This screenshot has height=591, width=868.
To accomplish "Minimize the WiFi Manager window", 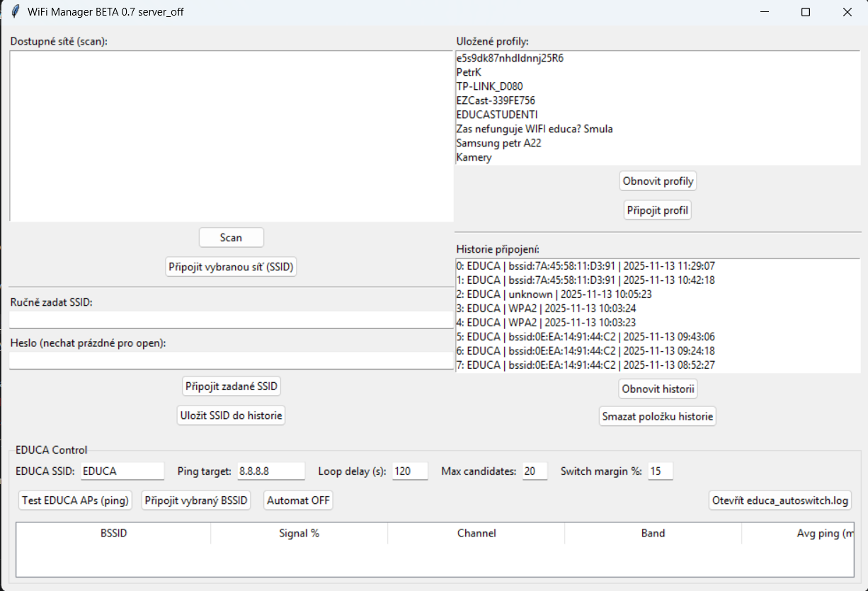I will [x=764, y=12].
